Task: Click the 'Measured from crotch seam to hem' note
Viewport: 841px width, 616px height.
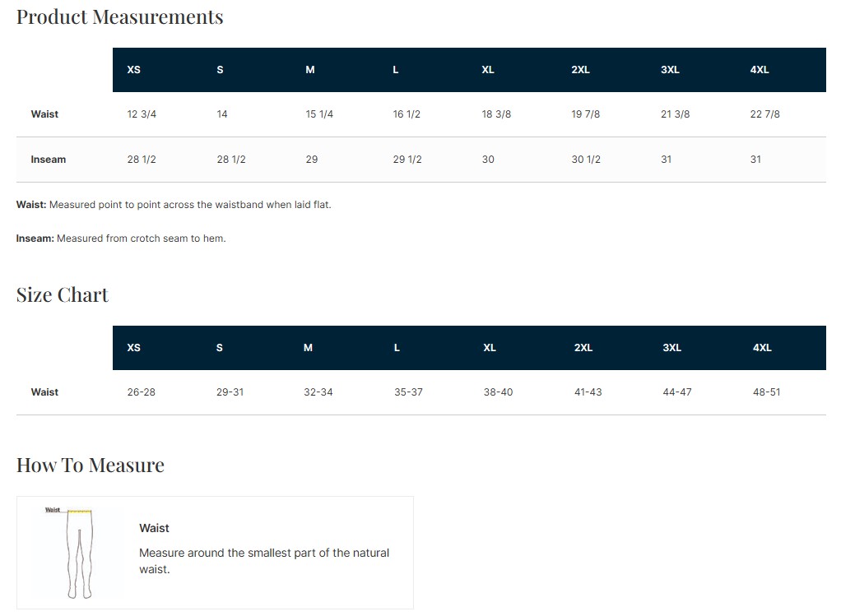Action: [x=140, y=239]
